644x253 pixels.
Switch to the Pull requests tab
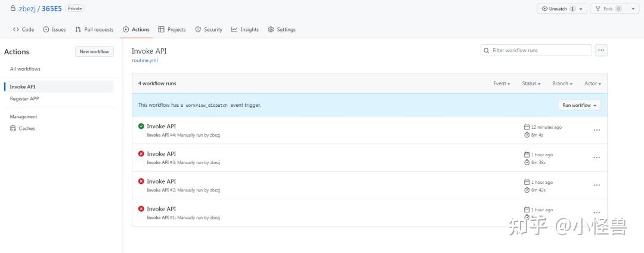click(x=94, y=29)
